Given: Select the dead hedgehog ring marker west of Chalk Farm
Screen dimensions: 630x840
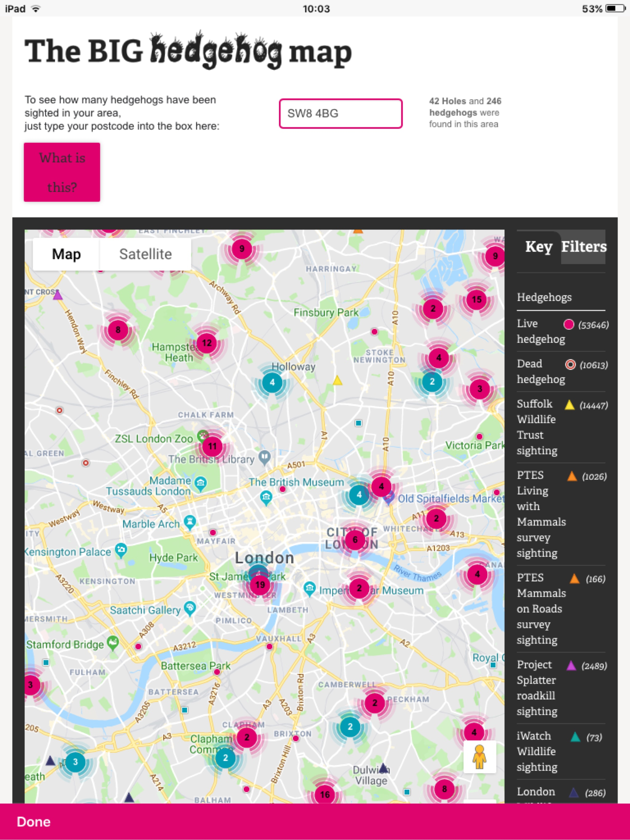Looking at the screenshot, I should pos(60,410).
